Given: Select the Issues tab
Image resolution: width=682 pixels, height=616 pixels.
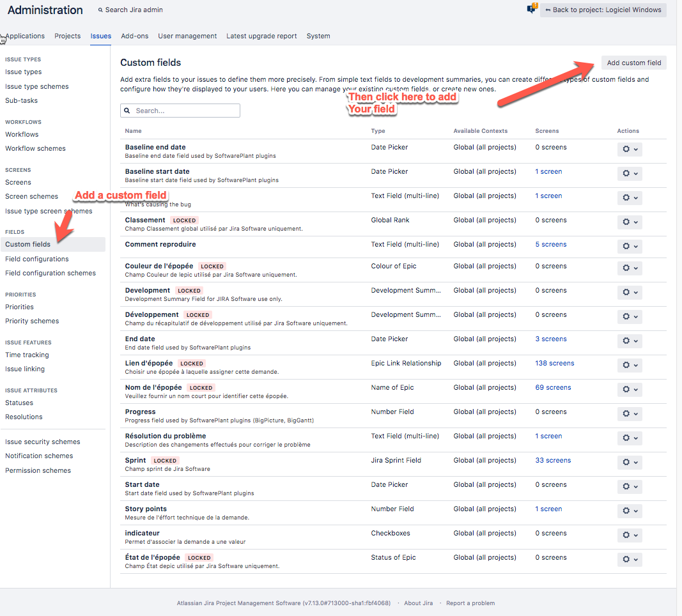Looking at the screenshot, I should (101, 36).
